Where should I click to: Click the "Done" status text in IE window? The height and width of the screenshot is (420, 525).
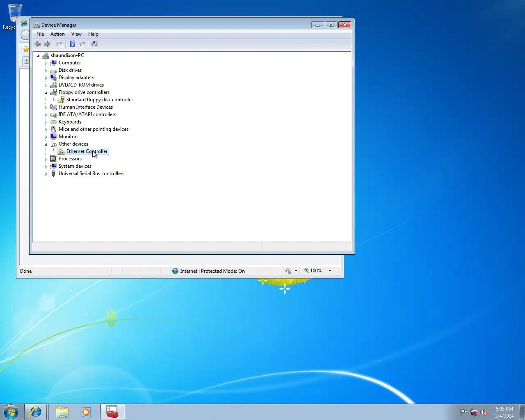pyautogui.click(x=26, y=271)
